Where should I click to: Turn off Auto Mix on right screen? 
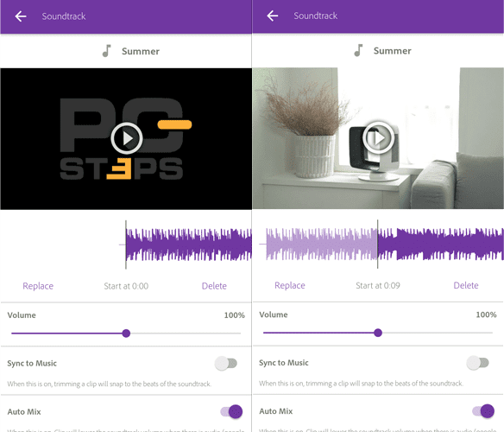[483, 410]
